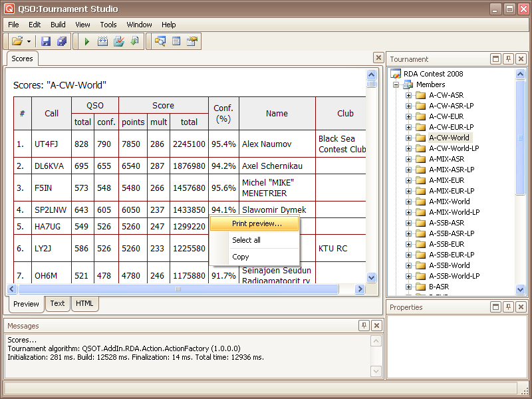Pin the Tournament panel with pushpin
This screenshot has width=532, height=399.
point(509,59)
